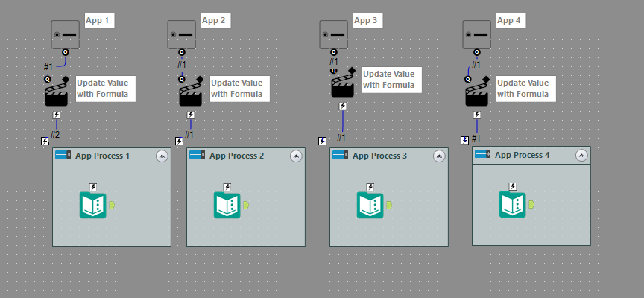Toggle enable switch of App Process 3 container
This screenshot has width=644, height=298.
[341, 155]
